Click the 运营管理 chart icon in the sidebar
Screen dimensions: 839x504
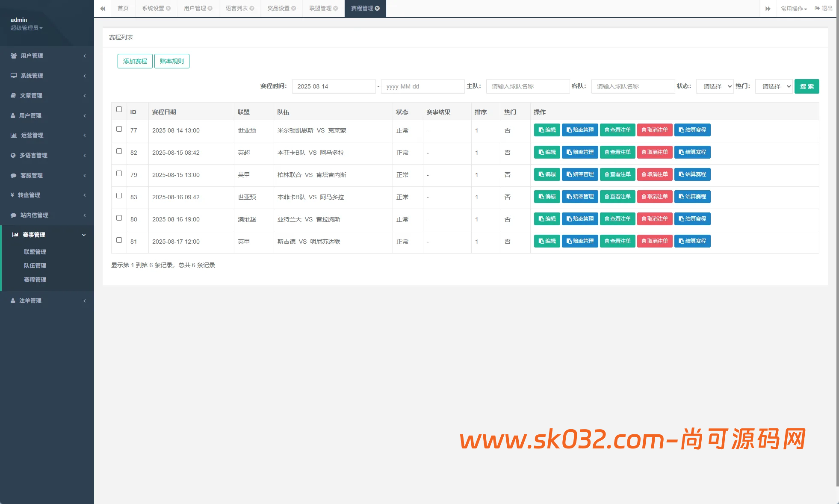14,135
